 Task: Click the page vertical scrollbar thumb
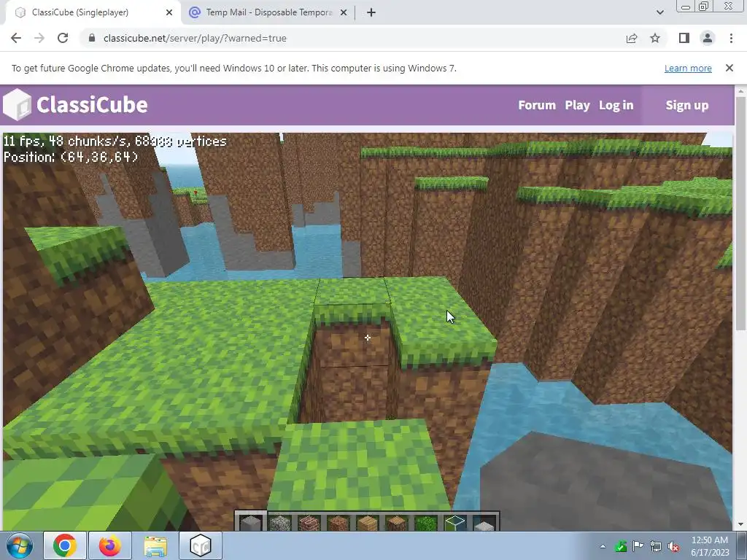741,213
